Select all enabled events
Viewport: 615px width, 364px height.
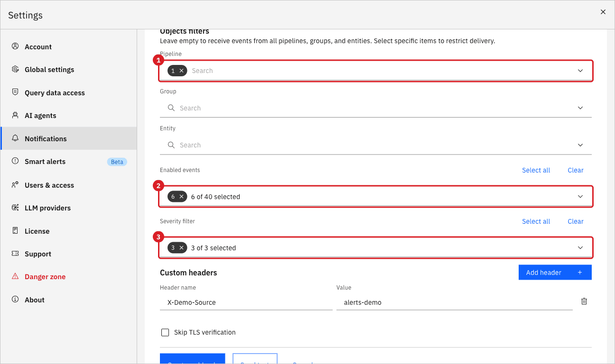536,170
